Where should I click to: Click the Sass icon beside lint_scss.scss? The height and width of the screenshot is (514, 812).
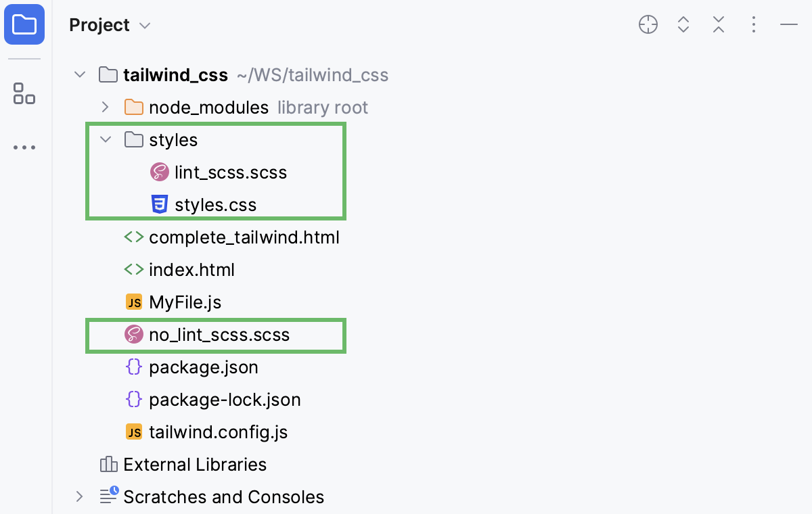coord(159,172)
